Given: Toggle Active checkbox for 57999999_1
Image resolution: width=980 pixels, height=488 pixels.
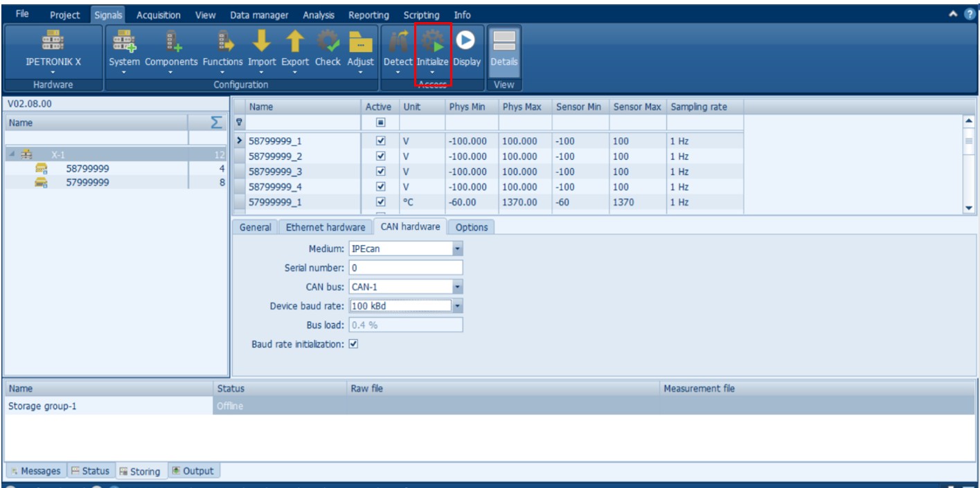Looking at the screenshot, I should pos(380,201).
